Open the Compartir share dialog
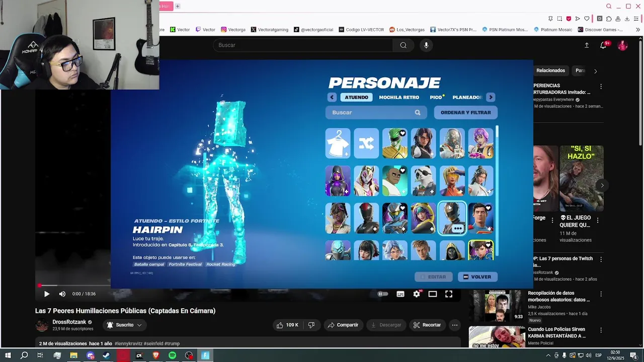Viewport: 644px width, 362px height. (343, 325)
